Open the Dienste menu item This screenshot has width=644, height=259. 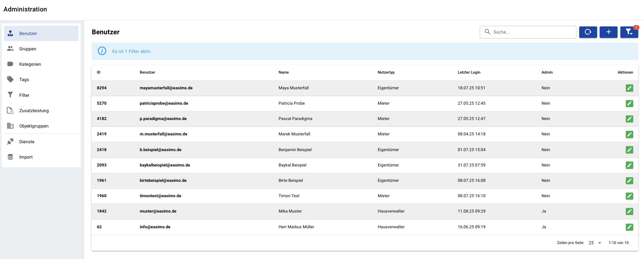click(41, 141)
